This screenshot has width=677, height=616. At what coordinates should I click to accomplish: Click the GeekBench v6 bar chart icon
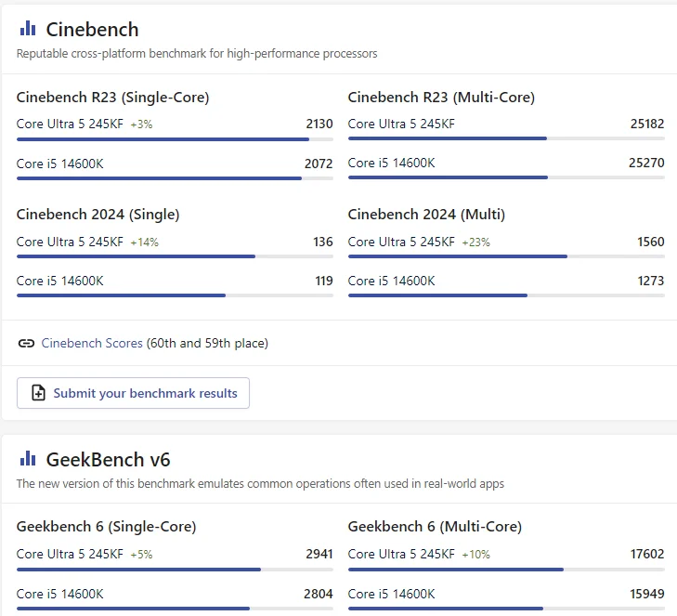[28, 459]
